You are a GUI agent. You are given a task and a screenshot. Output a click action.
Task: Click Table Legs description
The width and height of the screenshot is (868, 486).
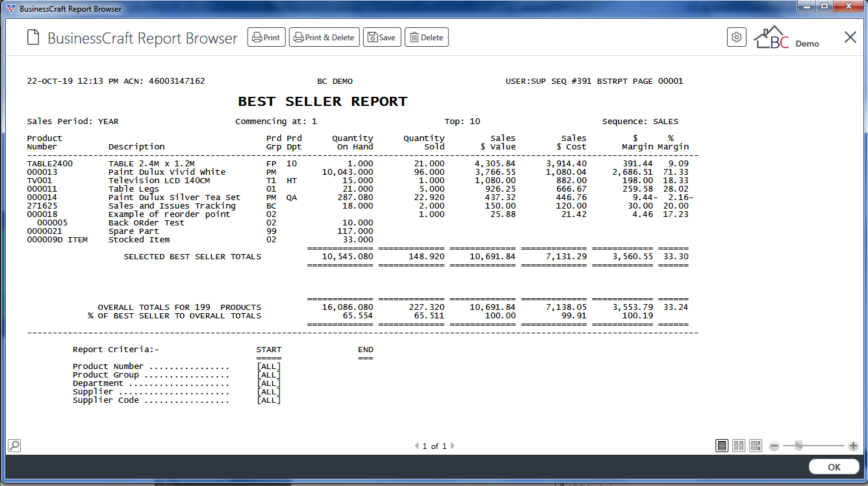[x=134, y=189]
